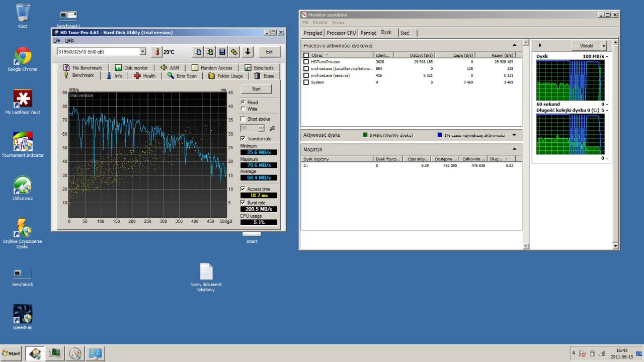Click the Exit button in HD Tune
Viewport: 644px width, 362px height.
pos(269,52)
